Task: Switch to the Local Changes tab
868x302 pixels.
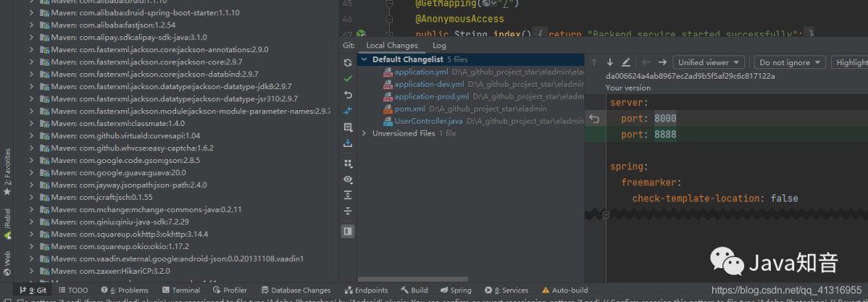Action: pyautogui.click(x=392, y=46)
